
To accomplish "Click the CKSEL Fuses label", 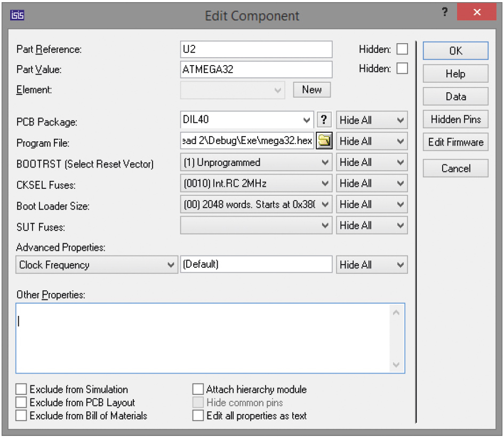I will pos(46,185).
